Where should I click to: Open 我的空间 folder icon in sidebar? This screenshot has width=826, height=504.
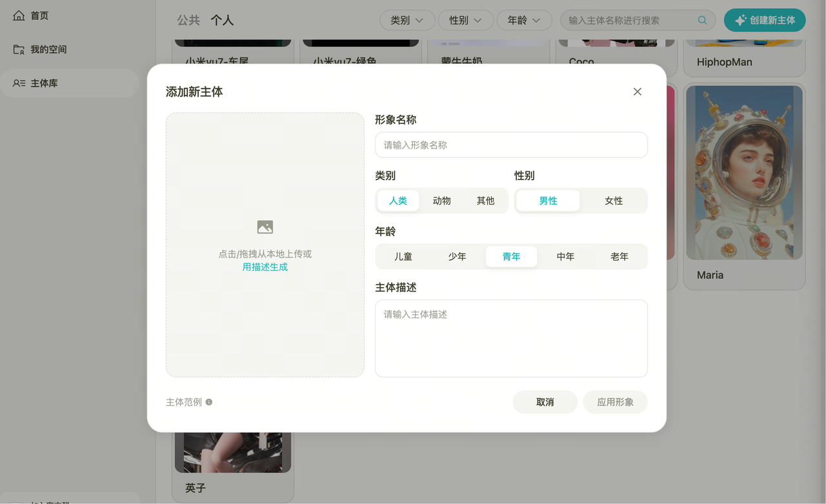pos(19,50)
